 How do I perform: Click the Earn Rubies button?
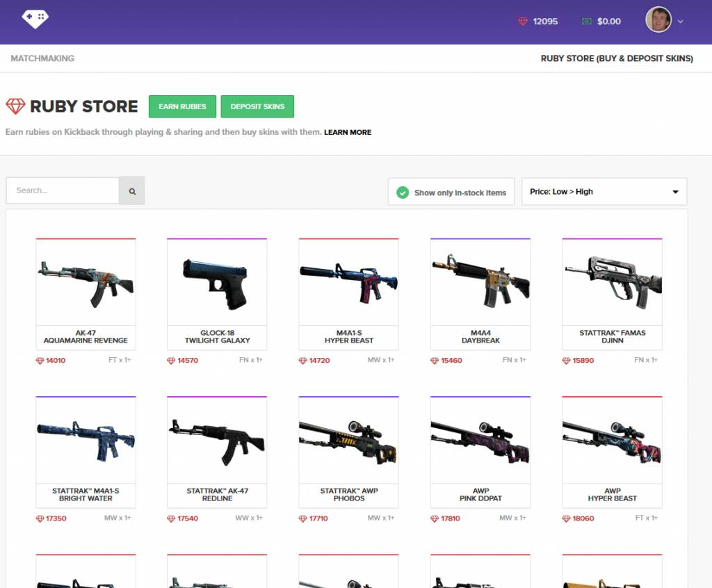pyautogui.click(x=183, y=107)
